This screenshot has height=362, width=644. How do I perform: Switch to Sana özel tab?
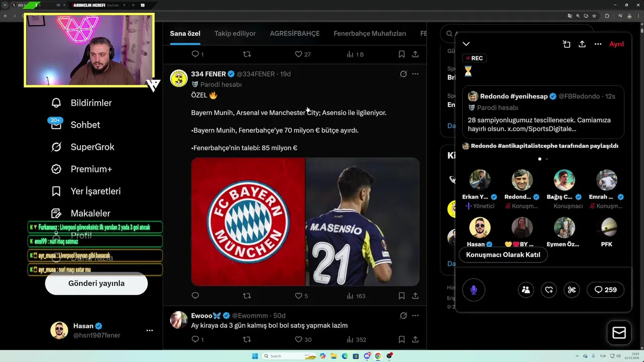click(185, 33)
